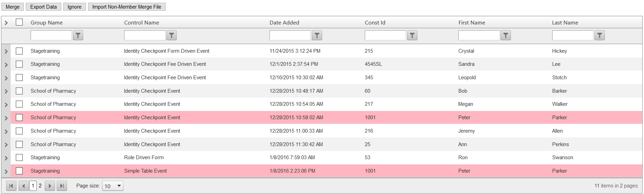
Task: Tick the select-all checkbox in header
Action: [19, 22]
